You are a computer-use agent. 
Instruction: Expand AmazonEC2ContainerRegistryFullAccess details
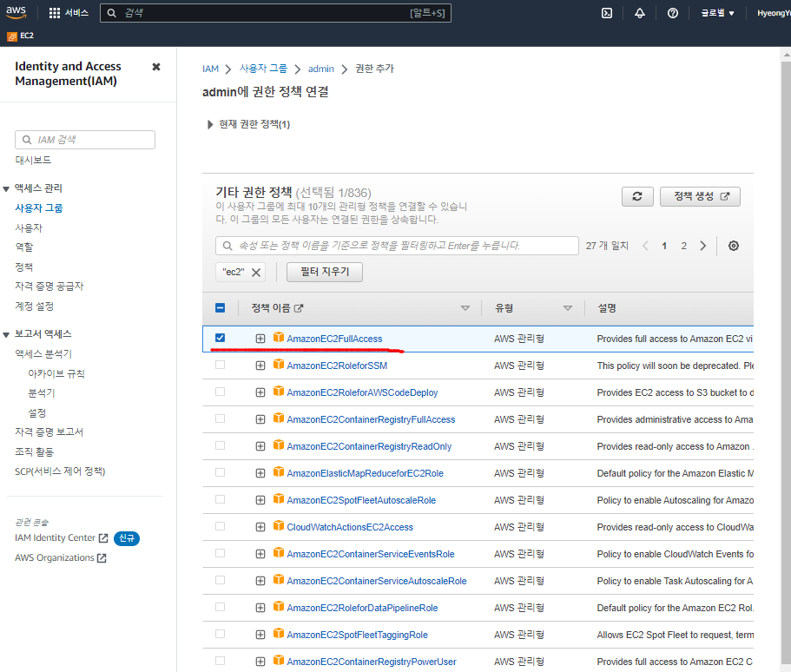coord(260,419)
